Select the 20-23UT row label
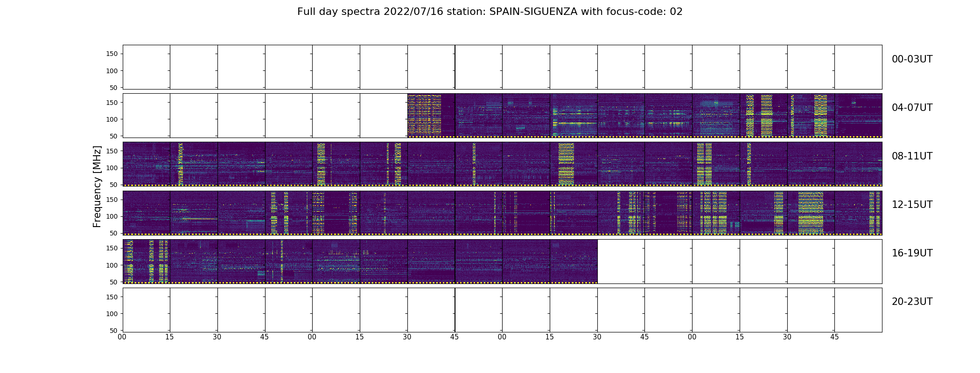980x373 pixels. 912,302
